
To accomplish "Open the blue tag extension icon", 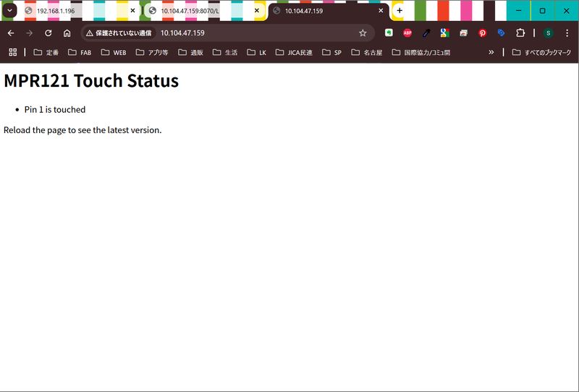I will pos(501,33).
